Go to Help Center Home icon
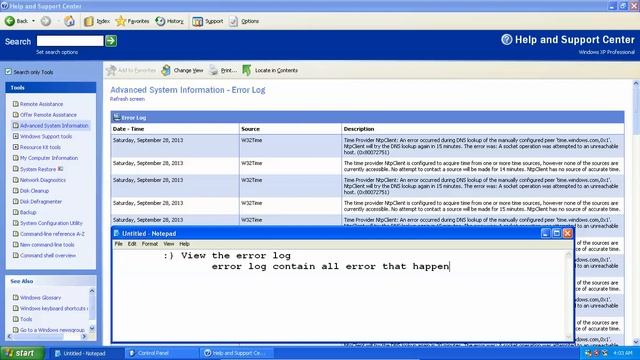Screen dimensions: 640x360 pos(69,21)
